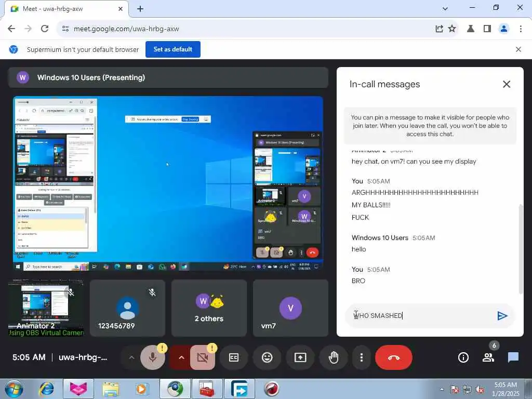The height and width of the screenshot is (399, 532).
Task: Show the people panel
Action: click(x=488, y=357)
